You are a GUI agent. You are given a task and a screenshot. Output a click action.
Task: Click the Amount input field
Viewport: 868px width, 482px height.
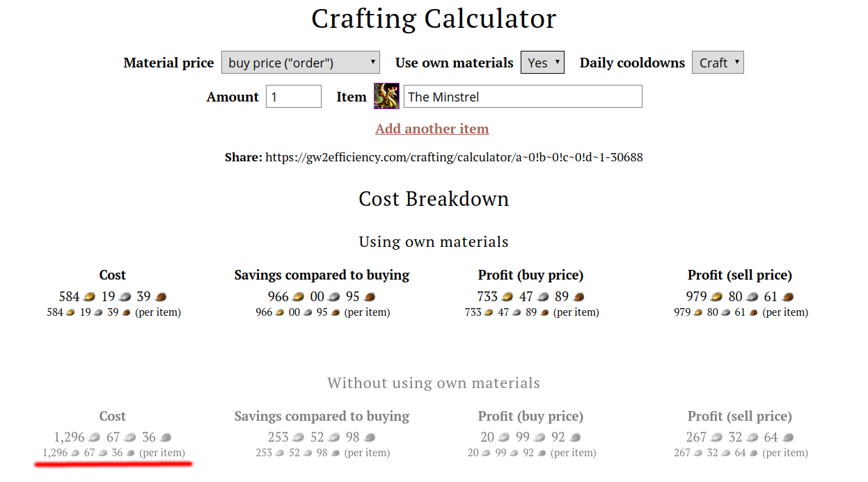293,96
